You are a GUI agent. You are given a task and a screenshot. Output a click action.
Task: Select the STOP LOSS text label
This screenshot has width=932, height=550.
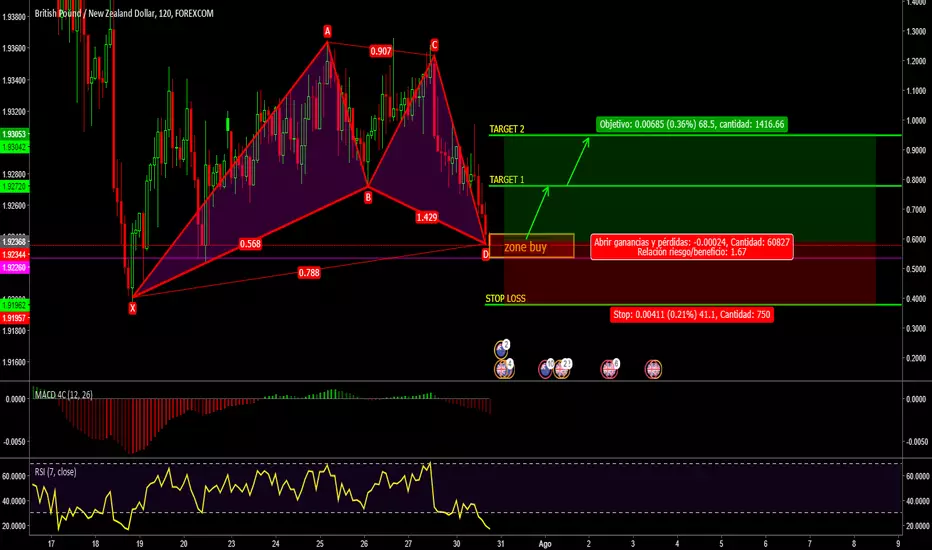505,298
